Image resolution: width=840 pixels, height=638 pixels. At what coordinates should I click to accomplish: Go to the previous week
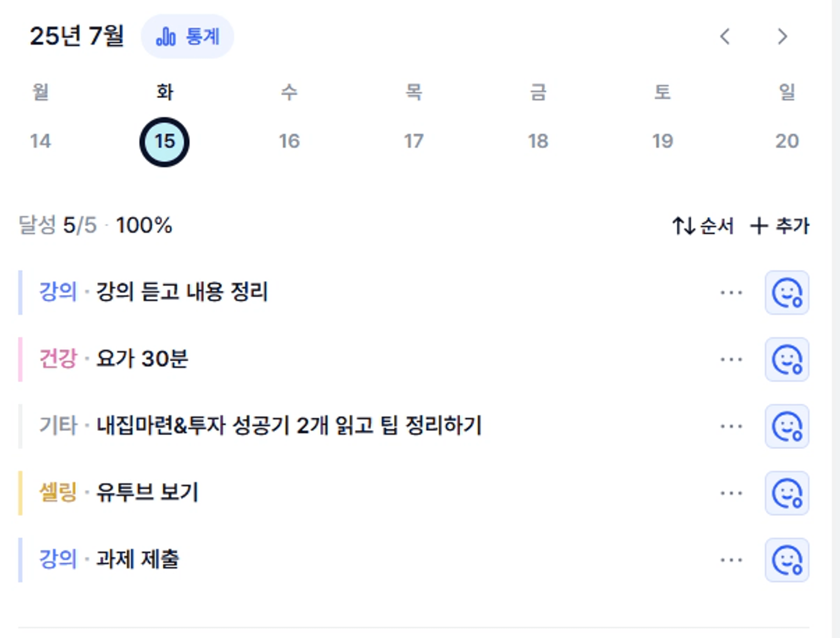pos(725,37)
